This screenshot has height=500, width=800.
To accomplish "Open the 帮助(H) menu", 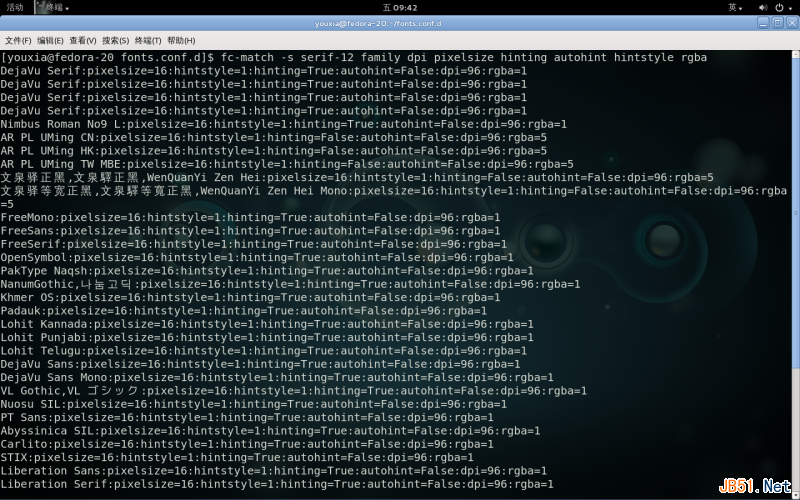I will 181,40.
